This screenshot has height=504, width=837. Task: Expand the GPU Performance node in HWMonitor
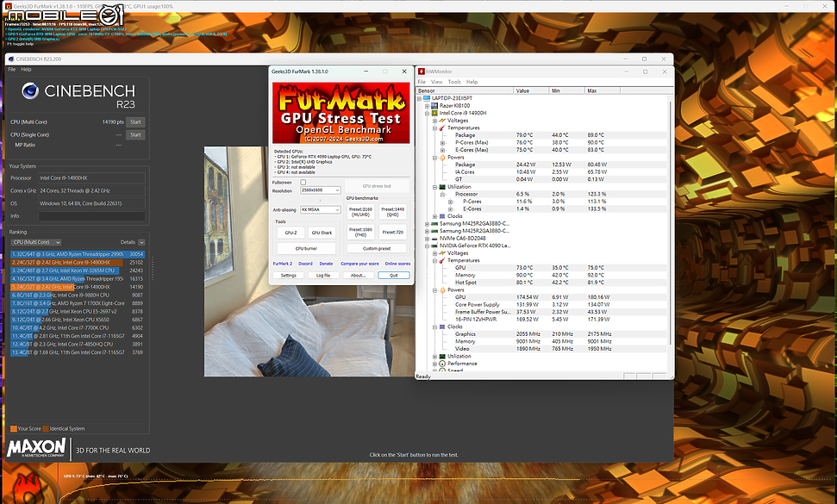435,364
